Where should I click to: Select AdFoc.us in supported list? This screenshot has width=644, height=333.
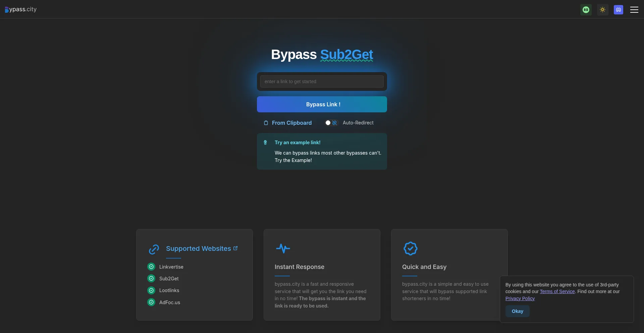[170, 302]
